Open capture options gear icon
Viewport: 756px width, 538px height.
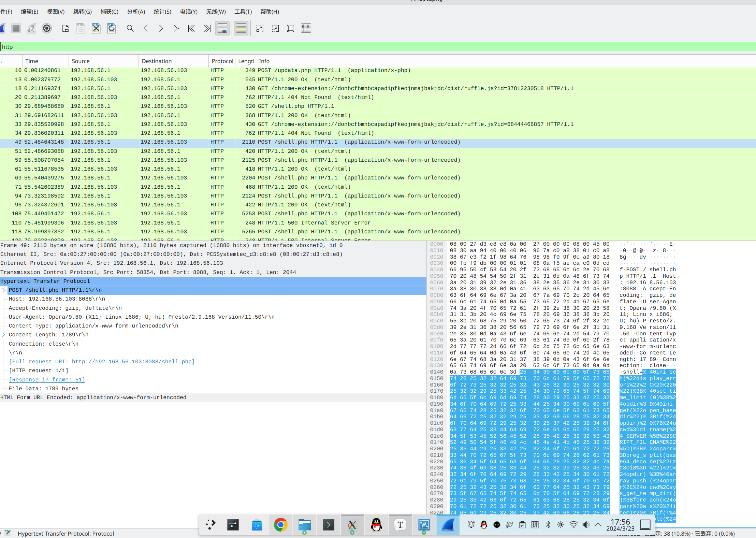coord(47,28)
